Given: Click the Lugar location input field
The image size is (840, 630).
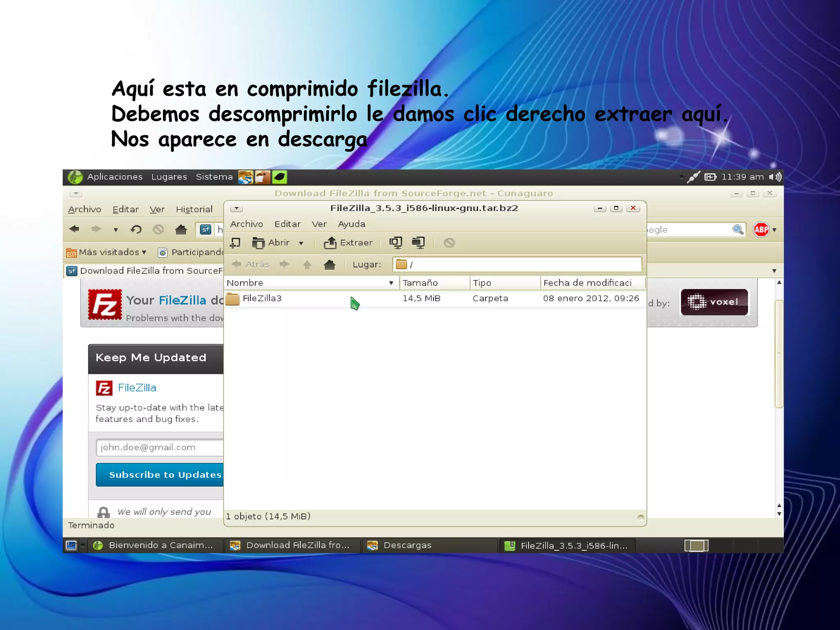Looking at the screenshot, I should point(517,265).
